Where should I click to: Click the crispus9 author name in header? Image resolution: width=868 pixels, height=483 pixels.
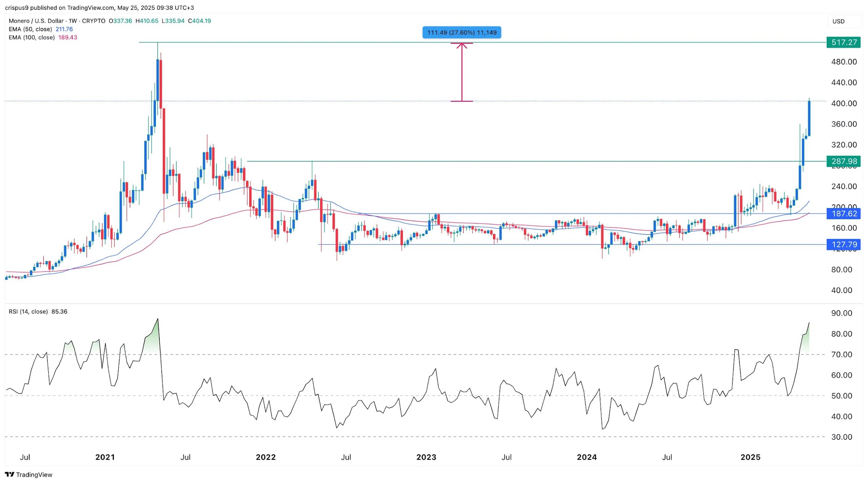click(x=17, y=8)
